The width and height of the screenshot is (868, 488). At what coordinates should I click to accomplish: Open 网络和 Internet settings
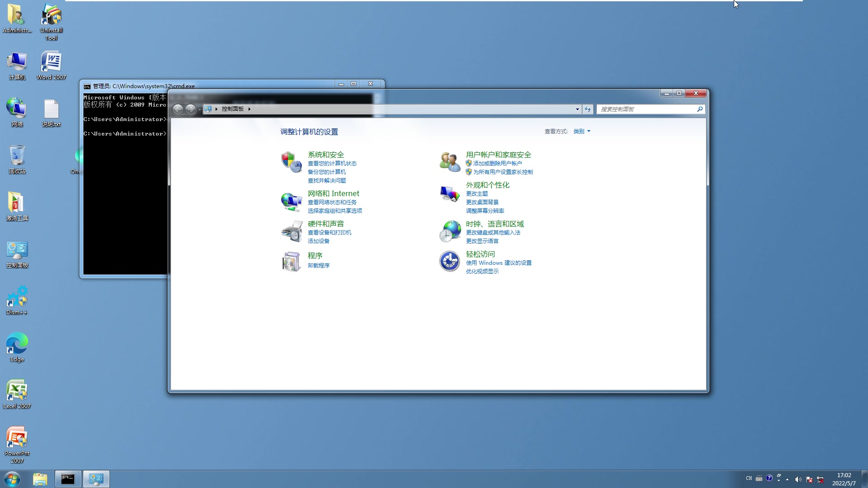[x=332, y=193]
